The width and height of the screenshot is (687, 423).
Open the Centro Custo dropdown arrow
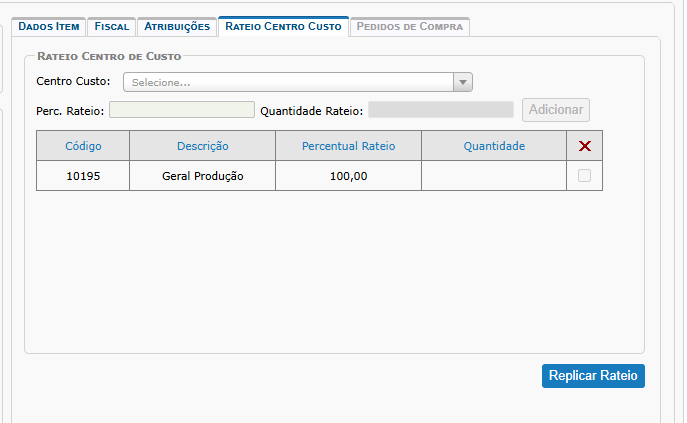tap(462, 82)
